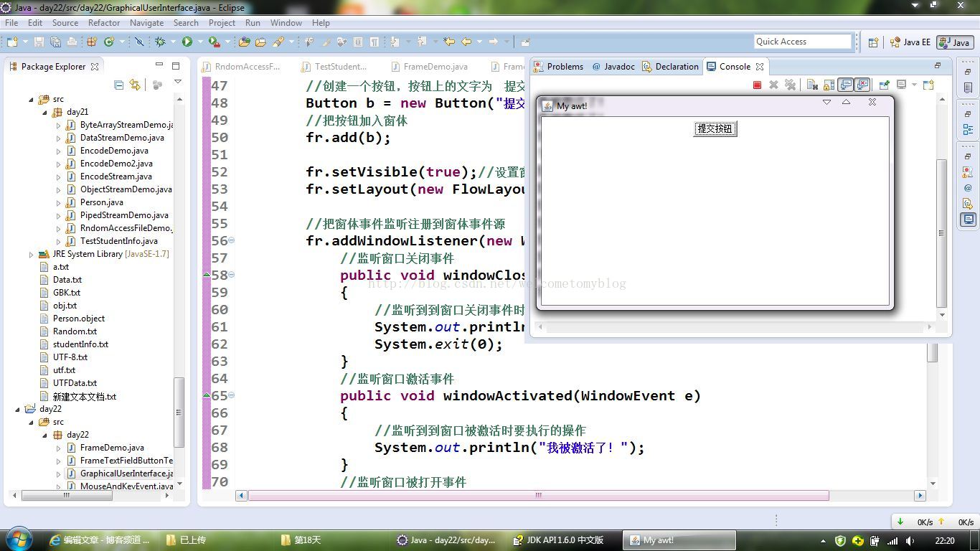Open dropdown next to Run button
The width and height of the screenshot is (980, 551).
pyautogui.click(x=199, y=42)
